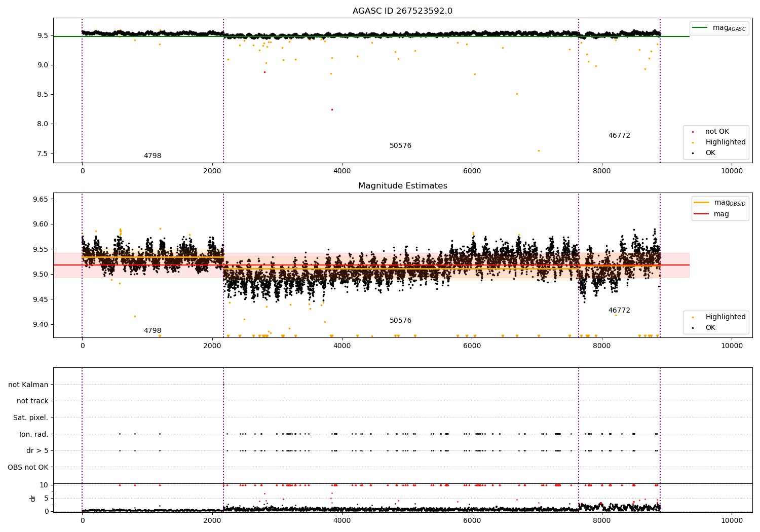
Task: Click the 'not Kalman' row label
Action: click(28, 385)
